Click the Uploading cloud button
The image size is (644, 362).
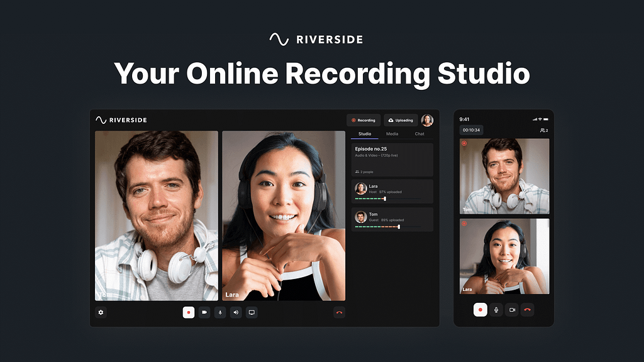[x=401, y=120]
